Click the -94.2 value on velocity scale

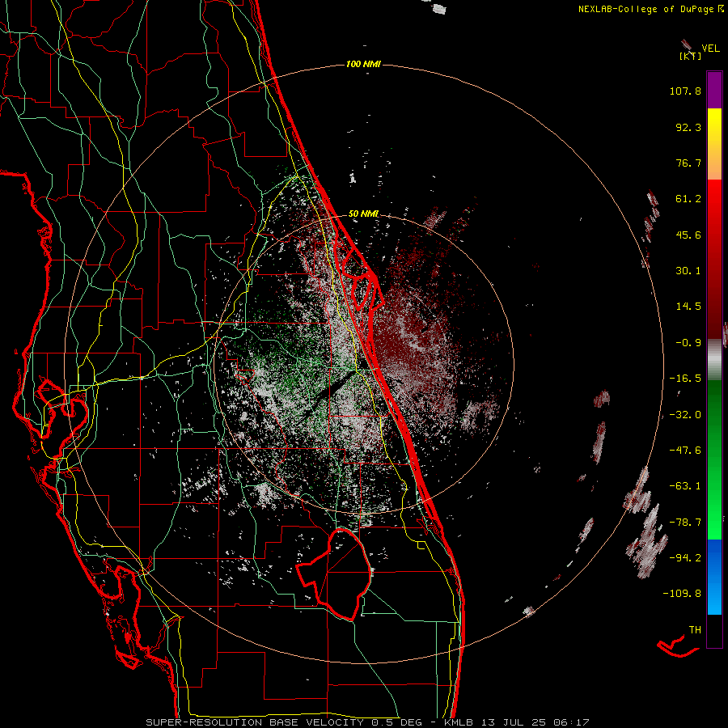point(685,558)
